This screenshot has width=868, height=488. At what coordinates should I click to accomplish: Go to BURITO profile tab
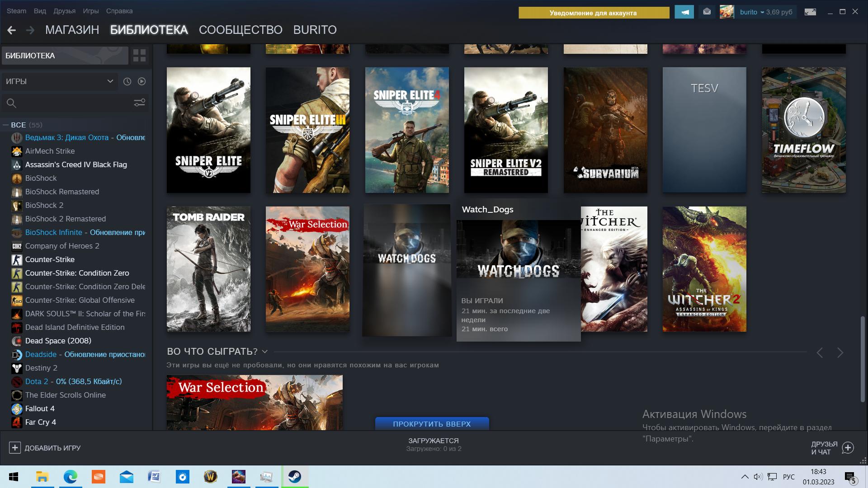pos(315,30)
